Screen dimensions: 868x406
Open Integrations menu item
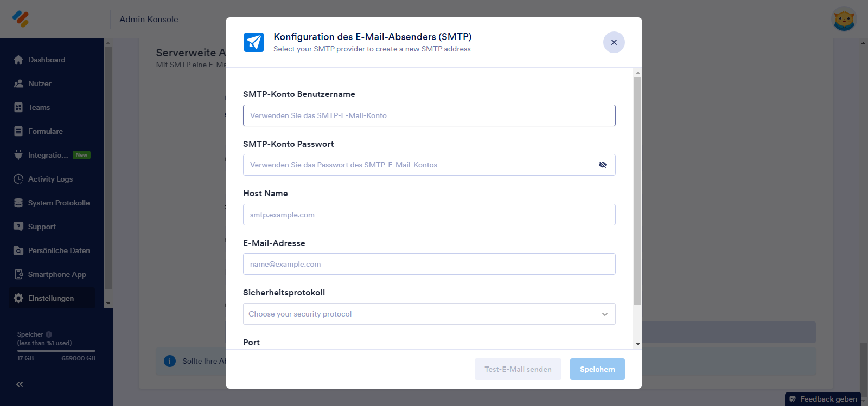pyautogui.click(x=48, y=155)
